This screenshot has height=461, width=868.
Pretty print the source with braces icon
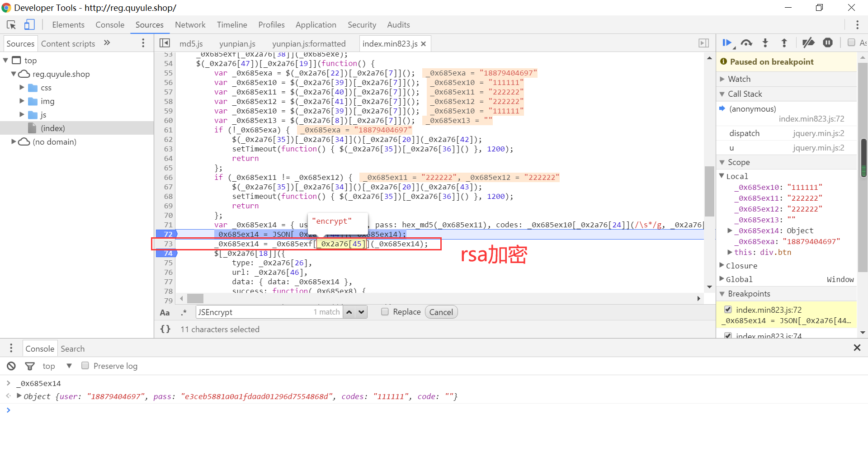[165, 329]
